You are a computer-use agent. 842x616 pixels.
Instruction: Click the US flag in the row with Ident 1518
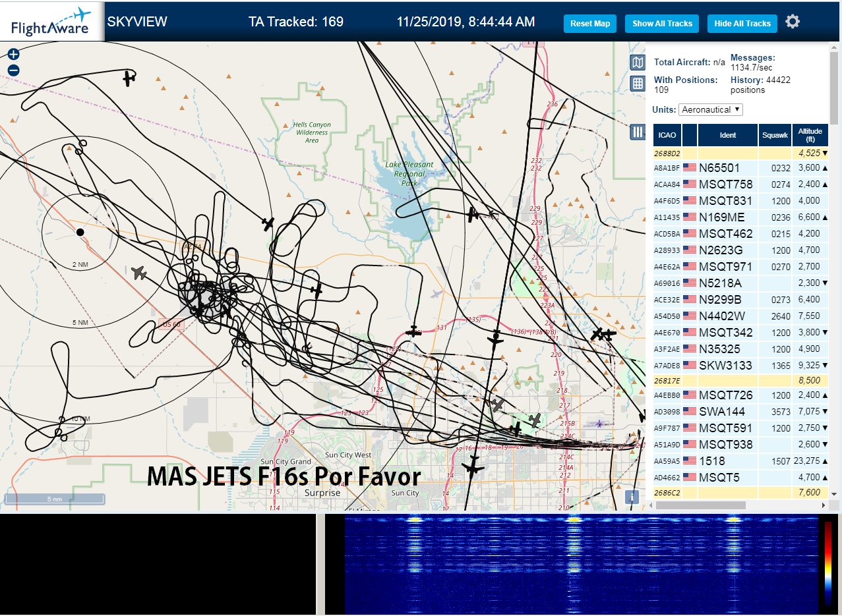(690, 461)
